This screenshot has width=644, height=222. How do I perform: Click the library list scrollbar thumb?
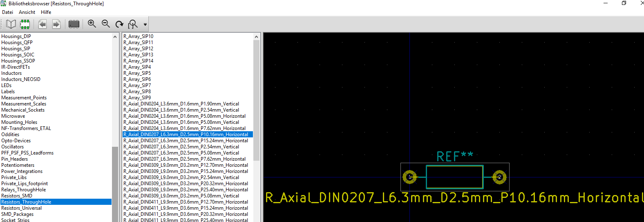[115, 184]
